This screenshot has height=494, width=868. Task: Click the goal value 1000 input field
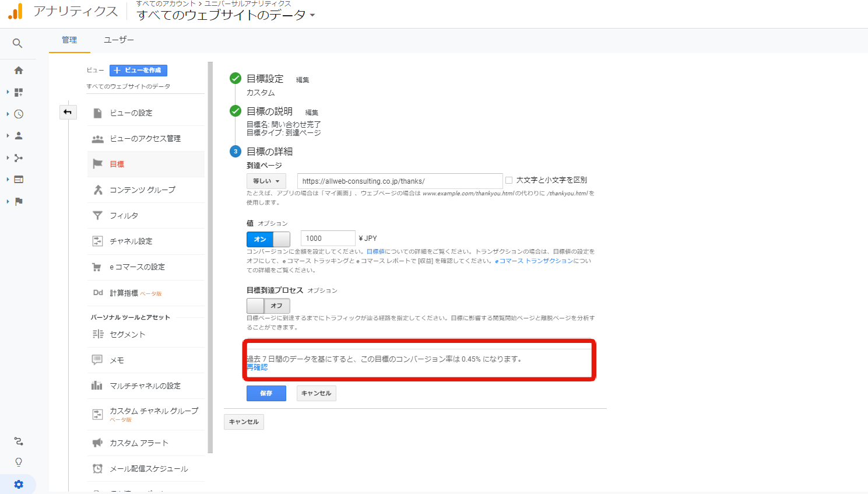pyautogui.click(x=328, y=238)
